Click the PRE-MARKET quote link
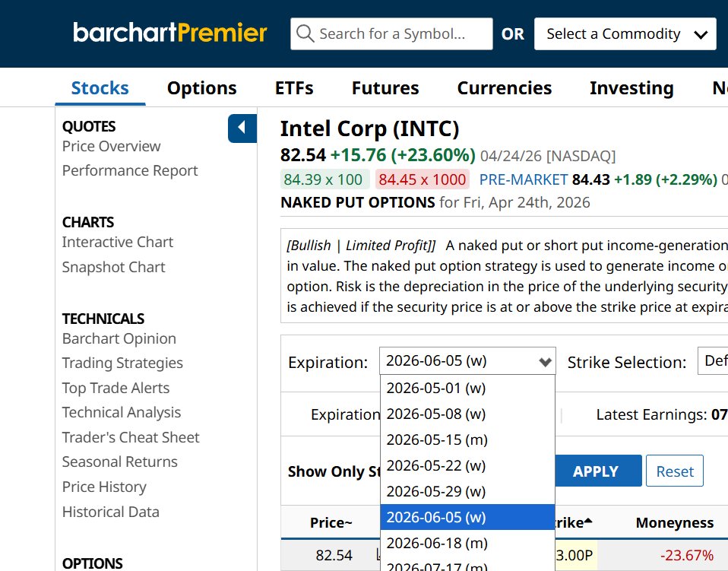 523,179
